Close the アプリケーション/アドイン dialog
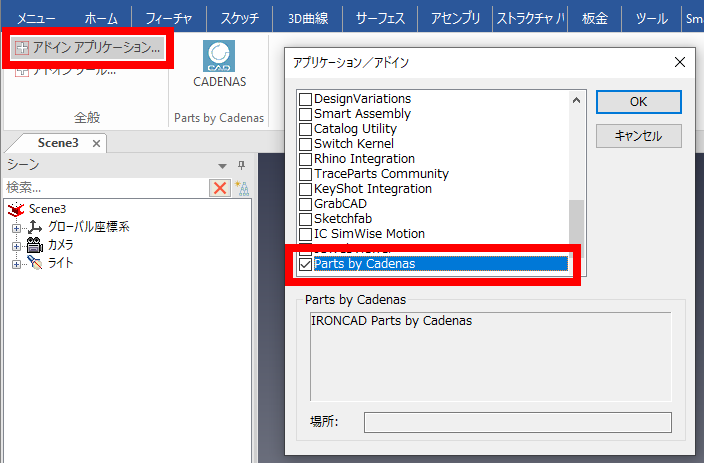 [680, 62]
